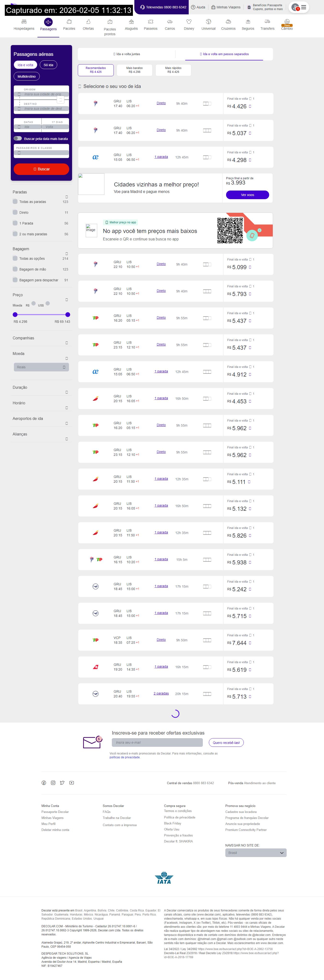Open the Hospedagens bed icon
Image resolution: width=324 pixels, height=980 pixels.
tap(24, 22)
